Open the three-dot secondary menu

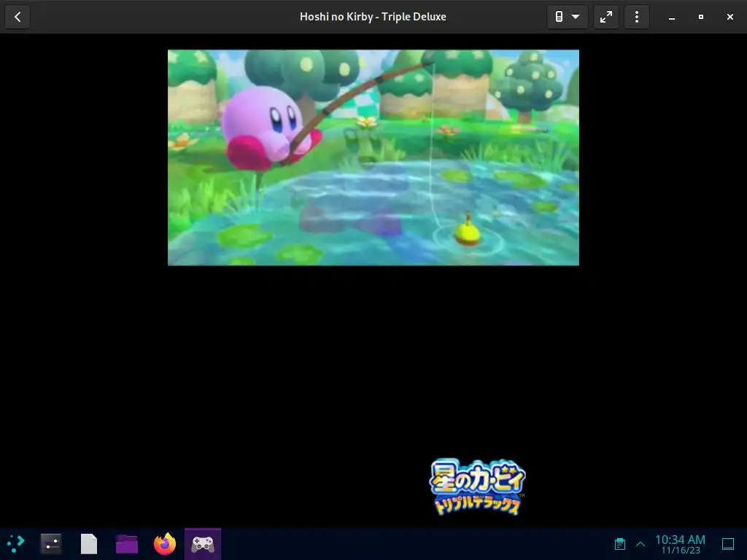coord(636,17)
